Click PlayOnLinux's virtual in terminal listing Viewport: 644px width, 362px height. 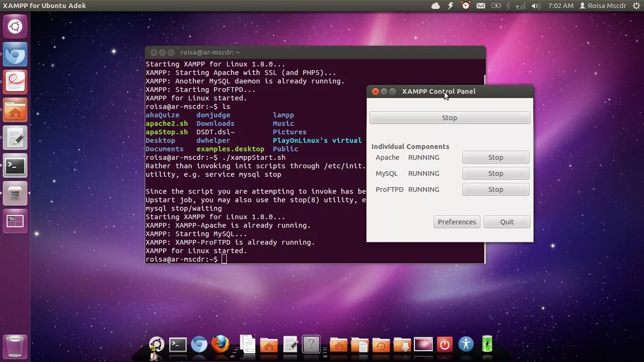click(317, 140)
